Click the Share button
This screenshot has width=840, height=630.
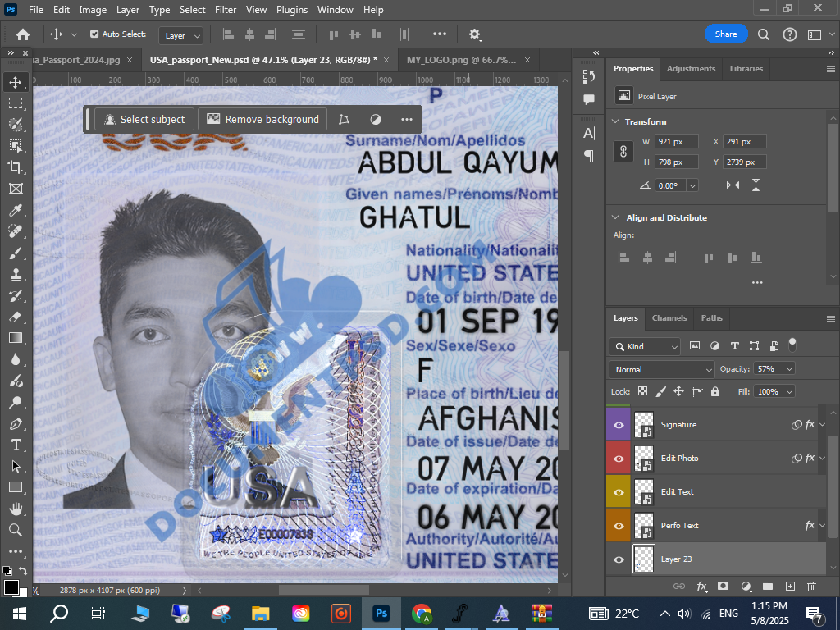tap(726, 34)
